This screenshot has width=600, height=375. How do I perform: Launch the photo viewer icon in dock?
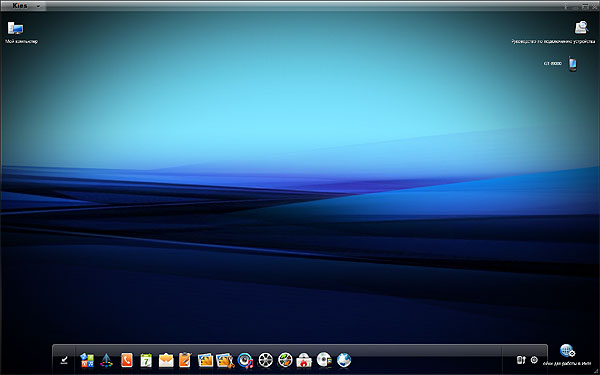[x=205, y=360]
